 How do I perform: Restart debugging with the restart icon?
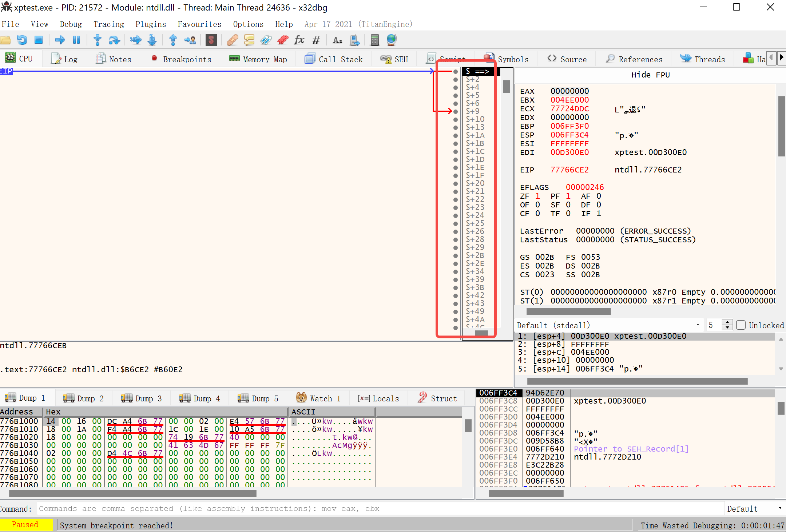22,40
